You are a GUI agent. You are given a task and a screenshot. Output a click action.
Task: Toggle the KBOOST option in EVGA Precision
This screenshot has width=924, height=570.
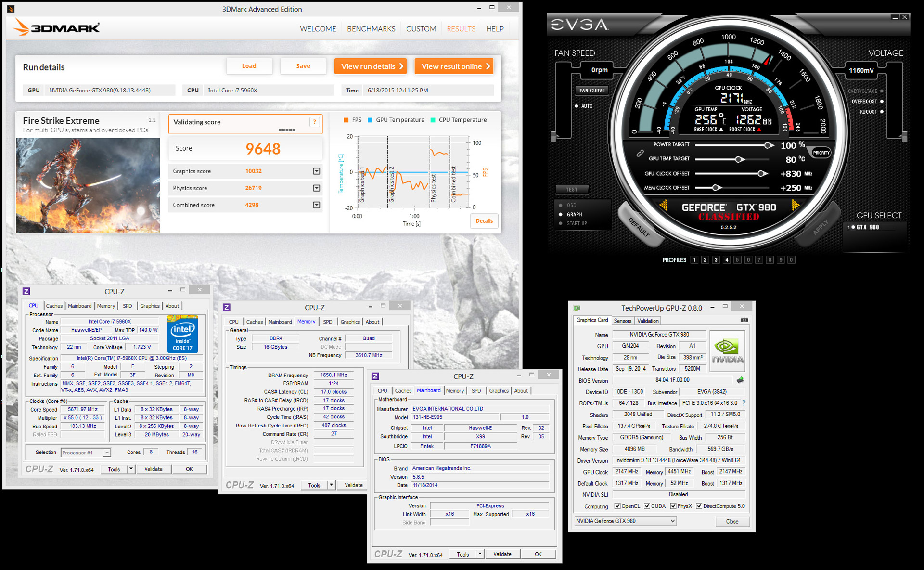tap(882, 112)
